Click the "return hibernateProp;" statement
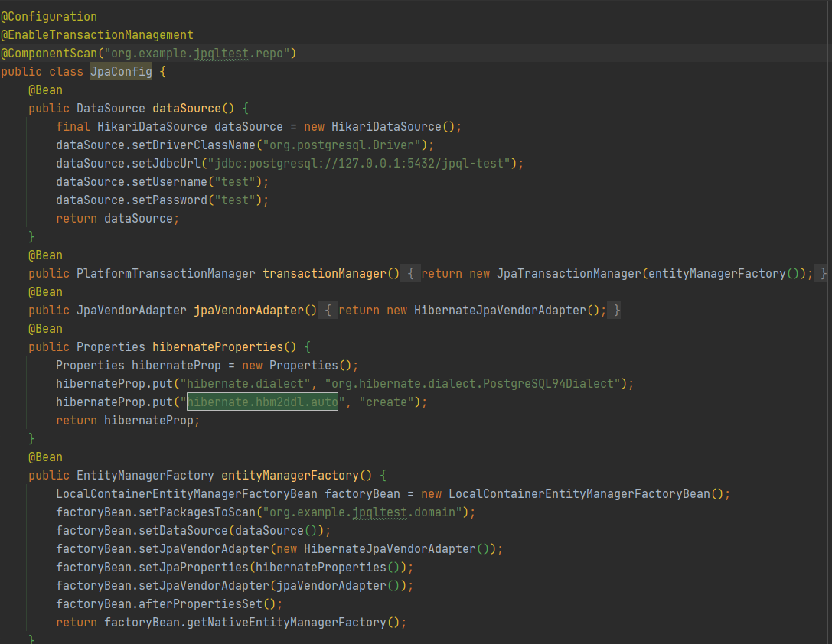This screenshot has width=832, height=644. [x=128, y=421]
